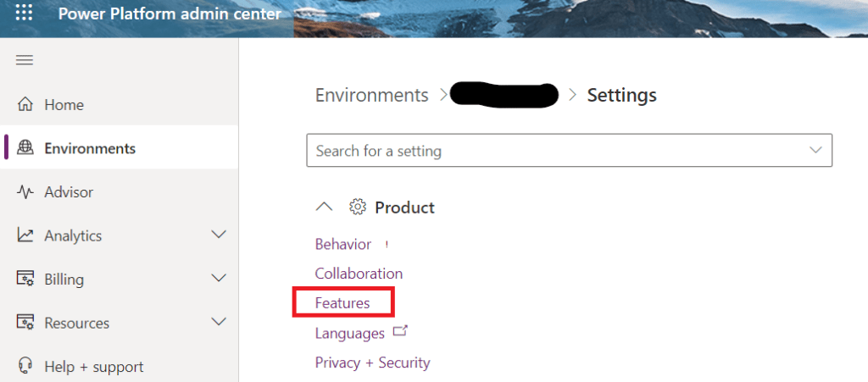Open the setting search dropdown arrow

pyautogui.click(x=816, y=151)
